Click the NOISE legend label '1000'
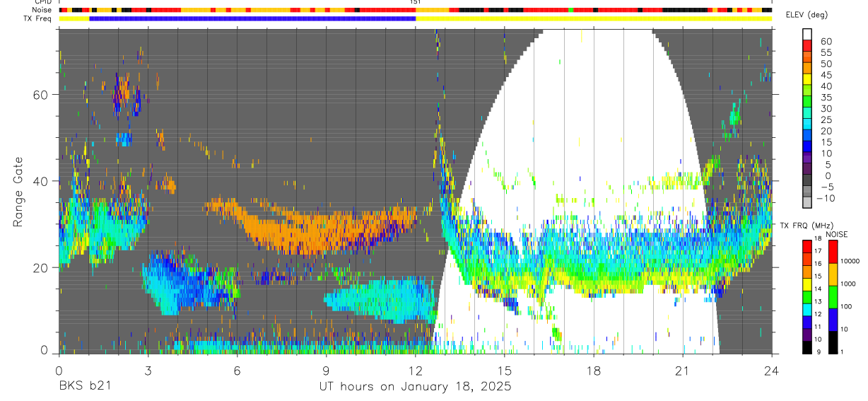This screenshot has width=868, height=401. click(x=848, y=284)
